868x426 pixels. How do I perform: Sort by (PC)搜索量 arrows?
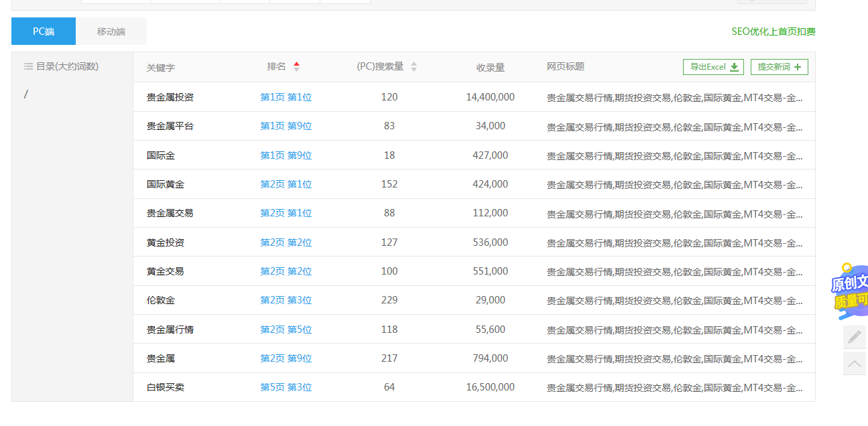pyautogui.click(x=414, y=67)
